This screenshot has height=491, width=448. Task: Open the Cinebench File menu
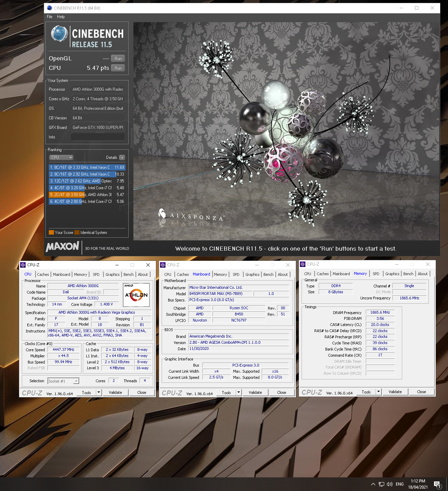pyautogui.click(x=49, y=17)
